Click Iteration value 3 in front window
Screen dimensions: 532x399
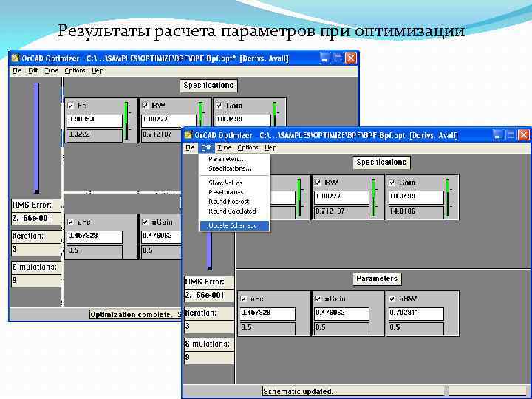click(x=209, y=327)
